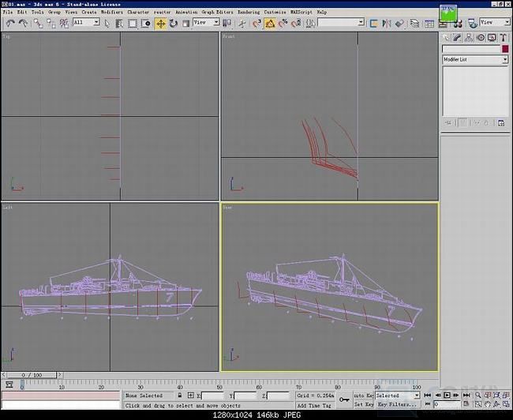Click the object name field
Viewport: 513px width, 420px height.
471,49
